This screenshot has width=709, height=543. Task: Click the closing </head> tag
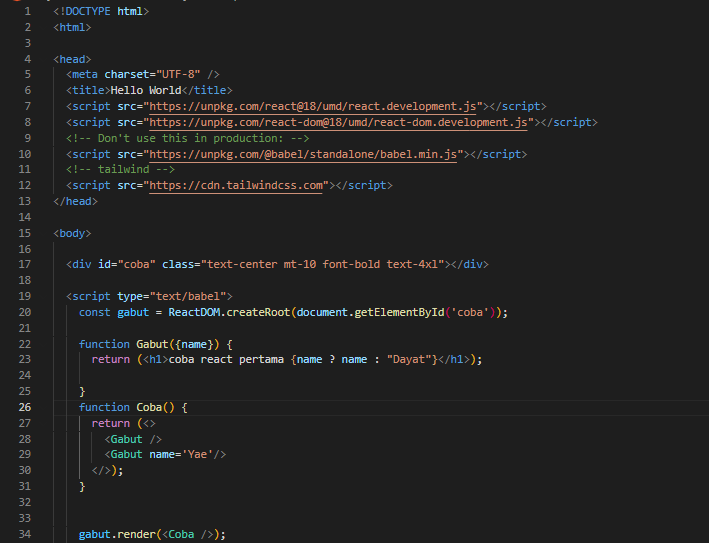pos(76,202)
